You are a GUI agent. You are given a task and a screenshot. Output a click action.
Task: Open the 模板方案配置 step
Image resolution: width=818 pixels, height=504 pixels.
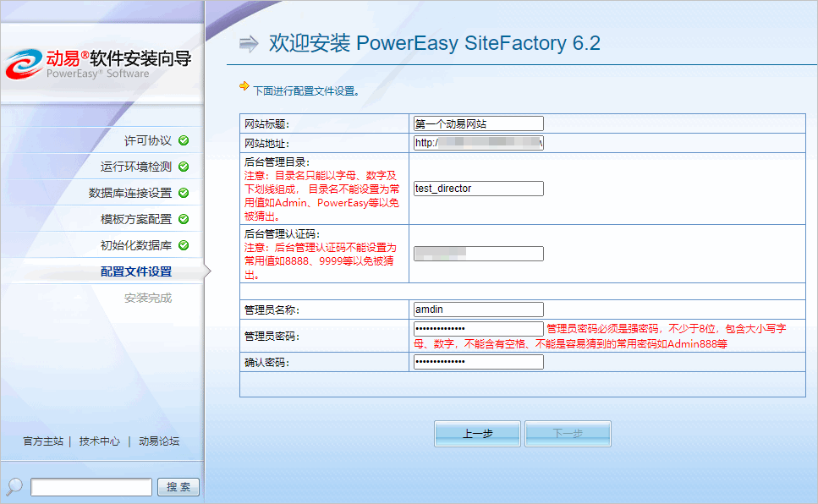[136, 219]
